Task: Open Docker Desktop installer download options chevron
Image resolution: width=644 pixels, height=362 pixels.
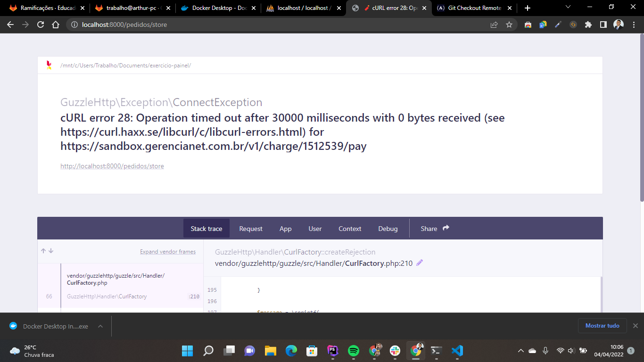Action: 100,326
